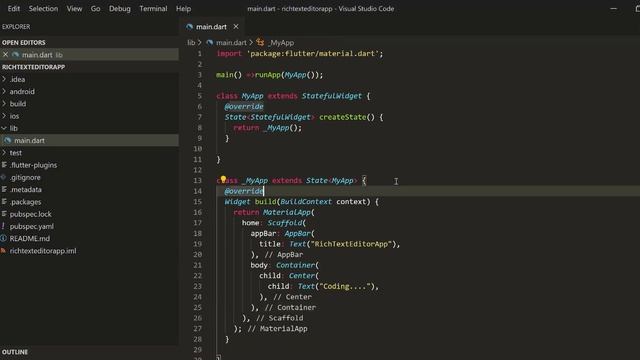Open the Go menu
The image size is (640, 360).
point(96,9)
